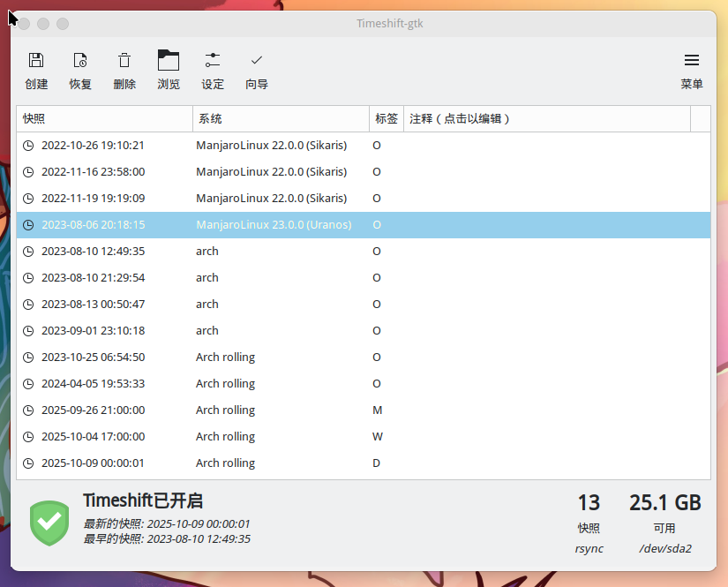
Task: Select the 2025-09-26 21:00:00 monthly snapshot
Action: pyautogui.click(x=93, y=410)
